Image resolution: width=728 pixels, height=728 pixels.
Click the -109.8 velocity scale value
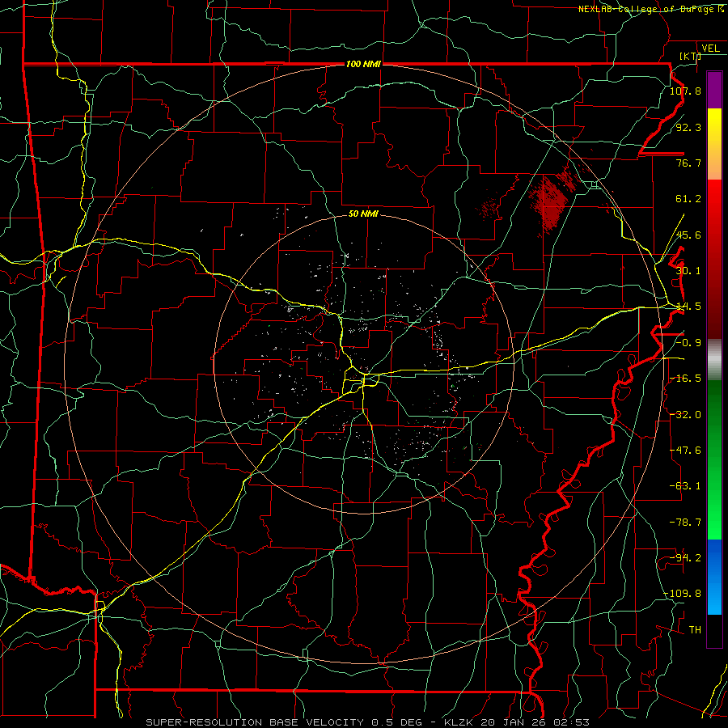tap(683, 594)
